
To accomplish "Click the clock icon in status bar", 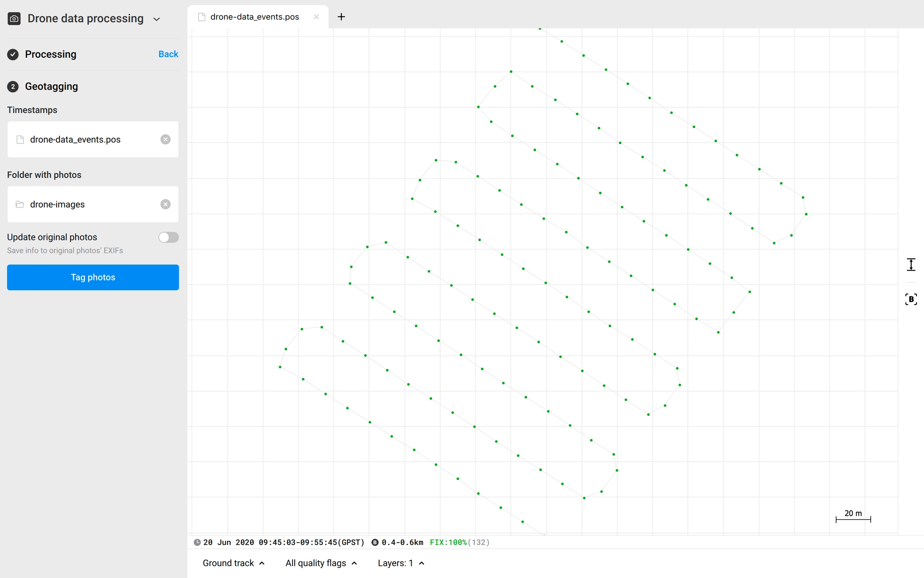I will [197, 542].
